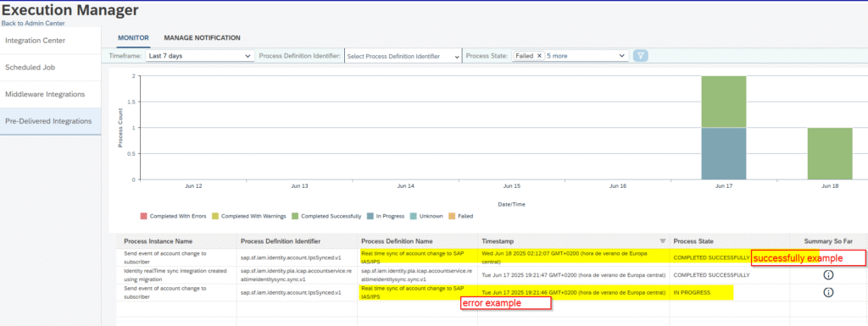
Task: Click "Identity realTime sync integration created" cell
Action: coord(176,274)
